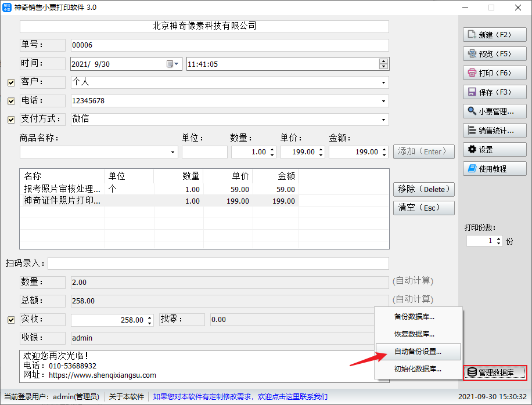The image size is (532, 405).
Task: Expand the 客户 dropdown
Action: (x=383, y=82)
